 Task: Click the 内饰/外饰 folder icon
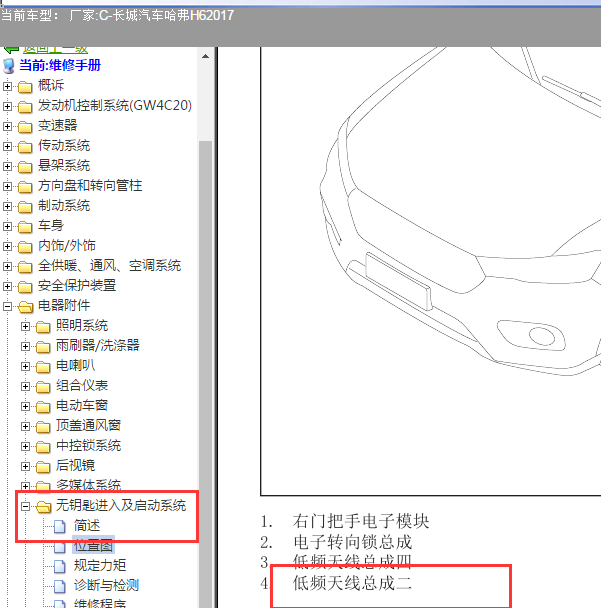(25, 247)
